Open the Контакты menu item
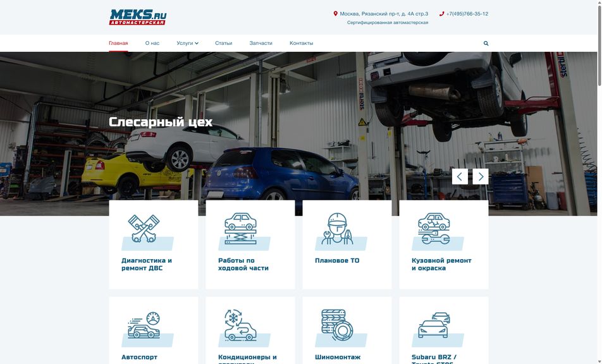 tap(302, 44)
